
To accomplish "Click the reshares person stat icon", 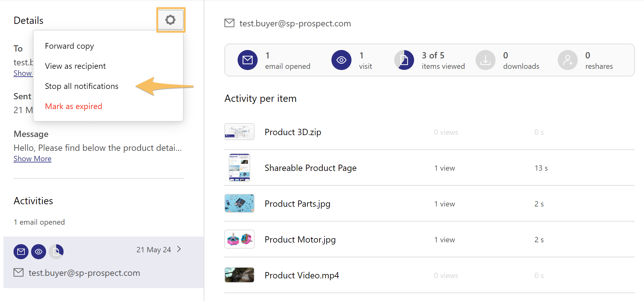I will coord(568,60).
